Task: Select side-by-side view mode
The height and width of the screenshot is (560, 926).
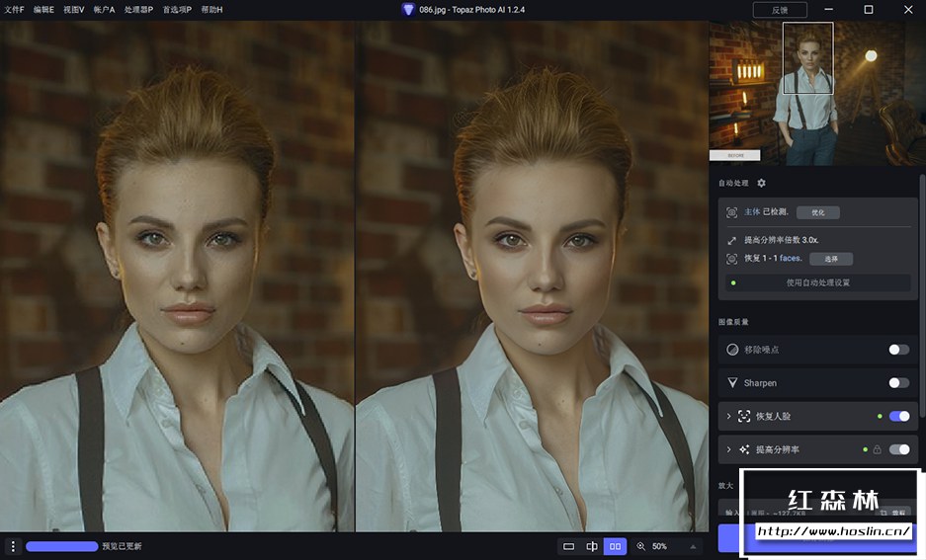Action: point(615,546)
